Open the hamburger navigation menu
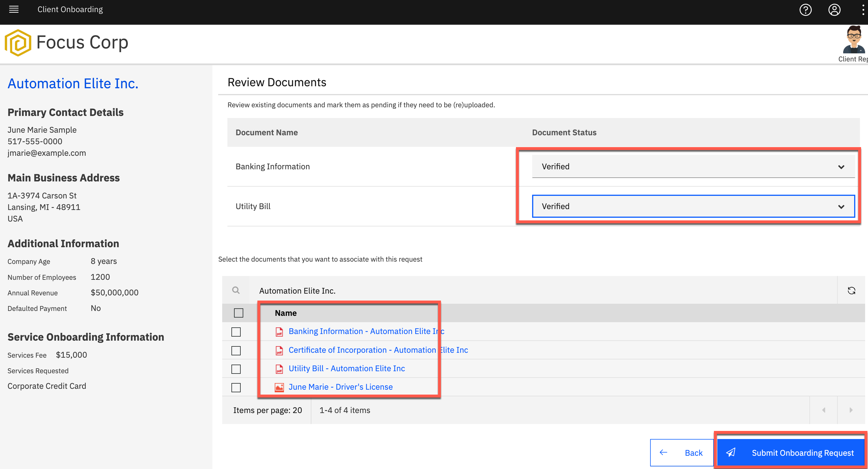The height and width of the screenshot is (469, 868). pyautogui.click(x=14, y=10)
